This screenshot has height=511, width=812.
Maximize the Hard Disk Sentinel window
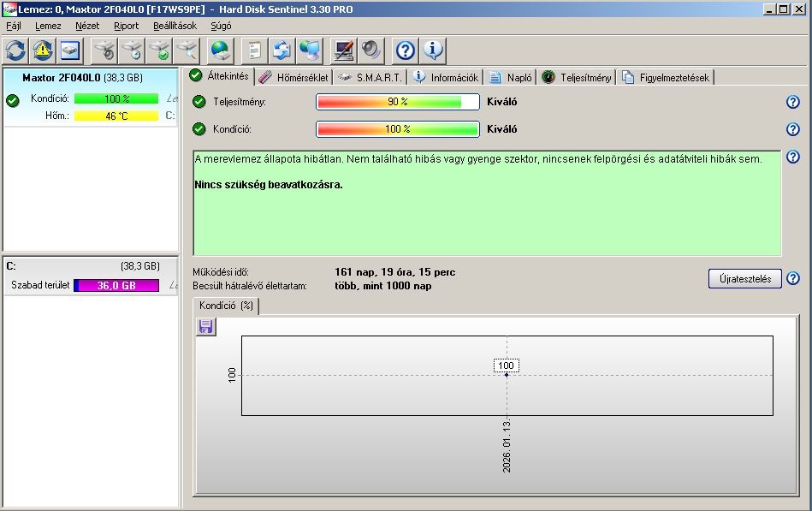(784, 9)
